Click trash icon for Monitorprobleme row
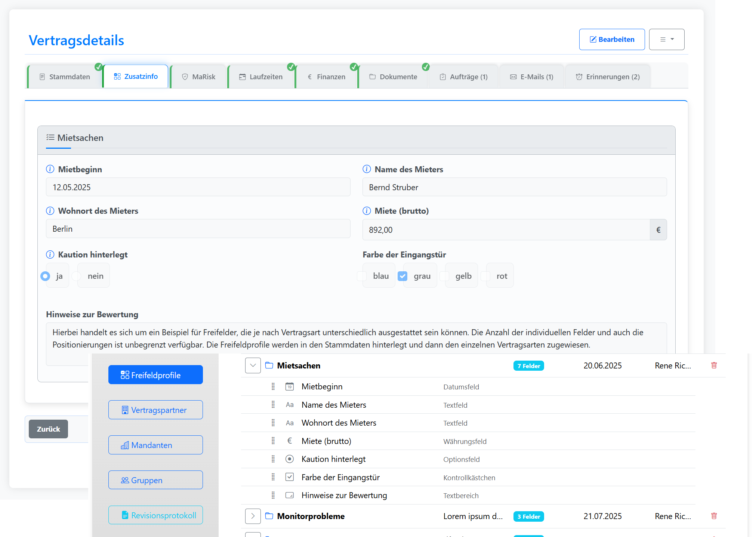Viewport: 756px width, 537px height. [x=714, y=516]
